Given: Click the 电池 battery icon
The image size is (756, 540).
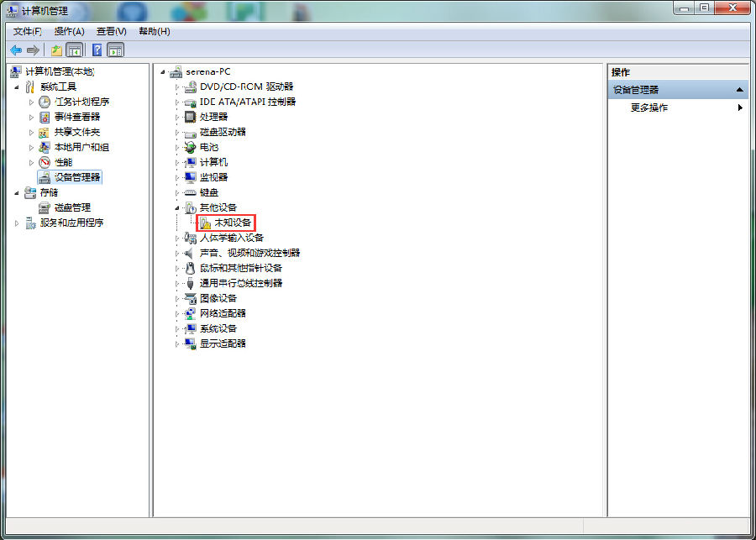Looking at the screenshot, I should click(191, 147).
